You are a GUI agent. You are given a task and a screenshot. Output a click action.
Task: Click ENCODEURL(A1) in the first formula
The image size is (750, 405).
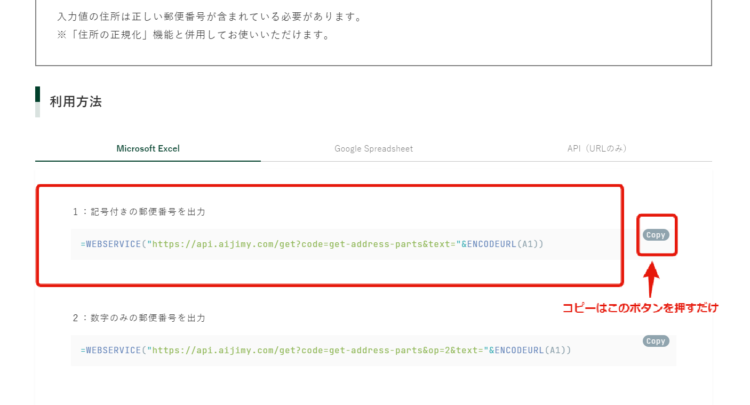pyautogui.click(x=504, y=244)
